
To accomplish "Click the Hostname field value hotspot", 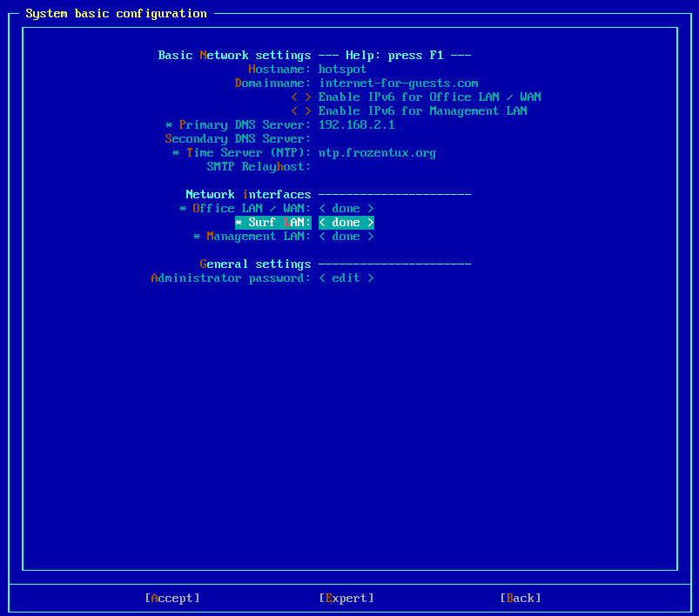I will tap(342, 70).
